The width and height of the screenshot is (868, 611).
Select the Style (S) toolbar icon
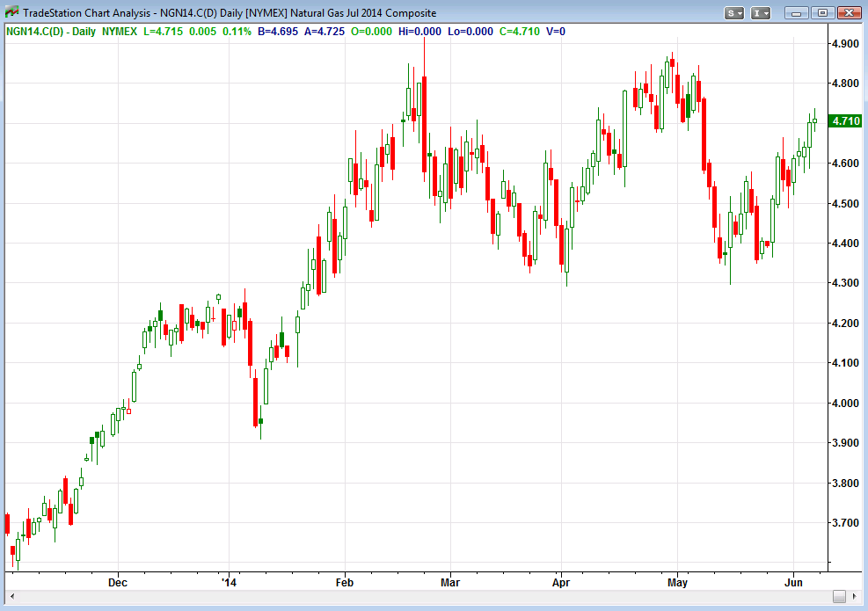(731, 12)
